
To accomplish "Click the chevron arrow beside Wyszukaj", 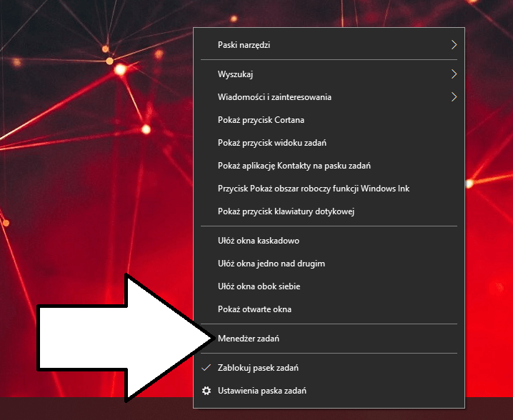I will 454,74.
